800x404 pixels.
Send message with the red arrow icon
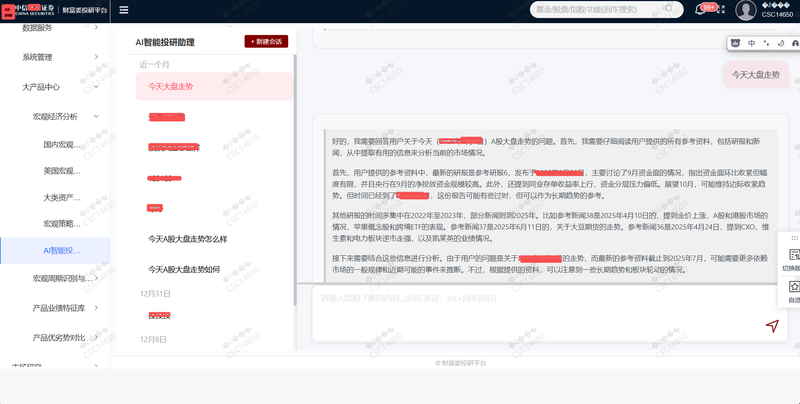click(772, 326)
